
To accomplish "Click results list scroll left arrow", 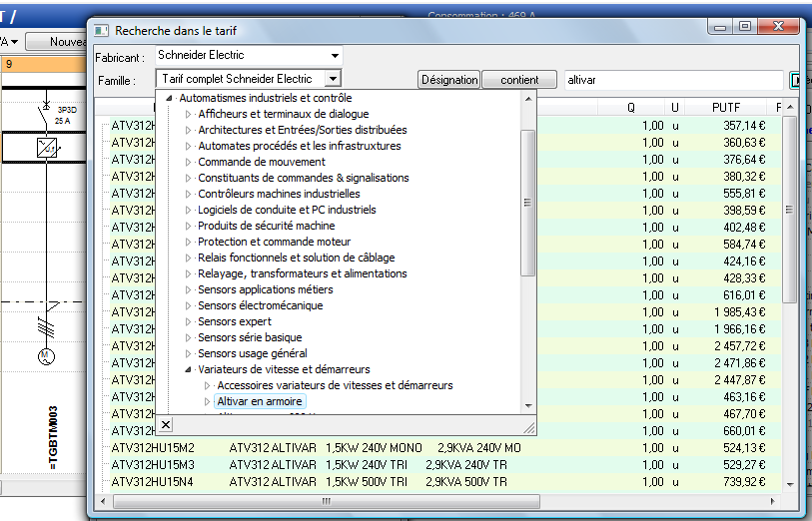I will tap(103, 501).
